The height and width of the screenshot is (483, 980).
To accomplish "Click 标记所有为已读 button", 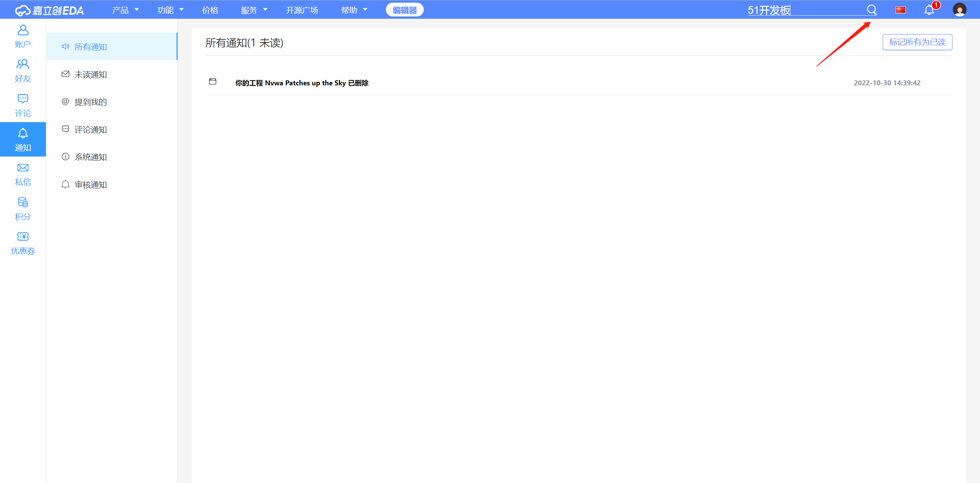I will pyautogui.click(x=917, y=42).
